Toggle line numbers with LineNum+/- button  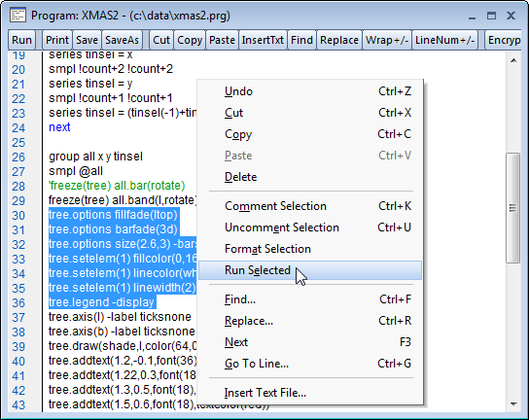(445, 40)
